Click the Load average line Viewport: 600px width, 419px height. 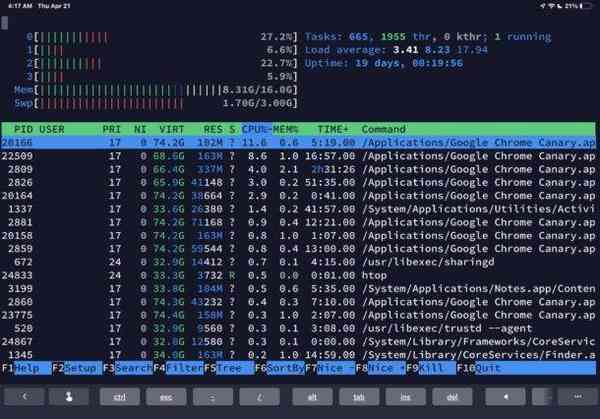pos(396,50)
